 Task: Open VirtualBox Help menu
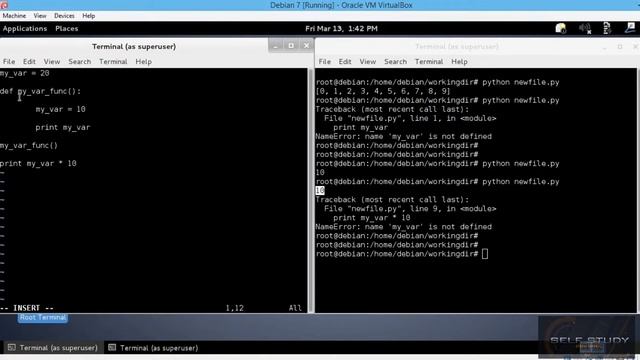(x=89, y=16)
